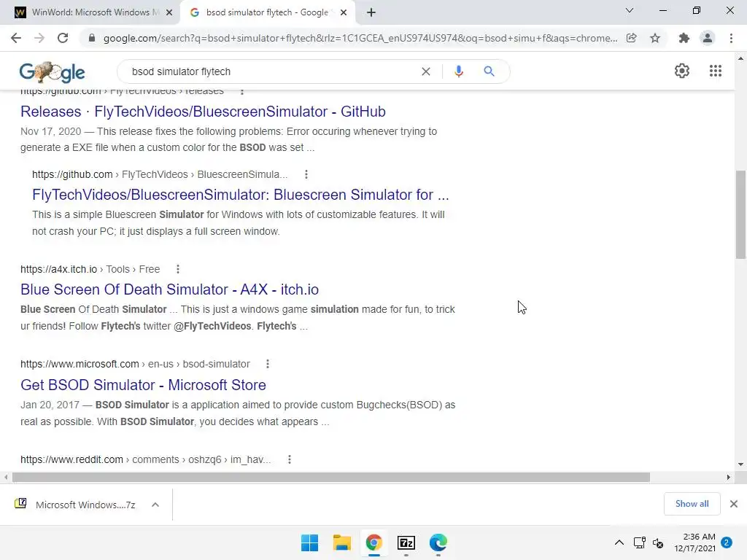Open File Explorer from taskbar
The image size is (747, 560).
pos(341,542)
